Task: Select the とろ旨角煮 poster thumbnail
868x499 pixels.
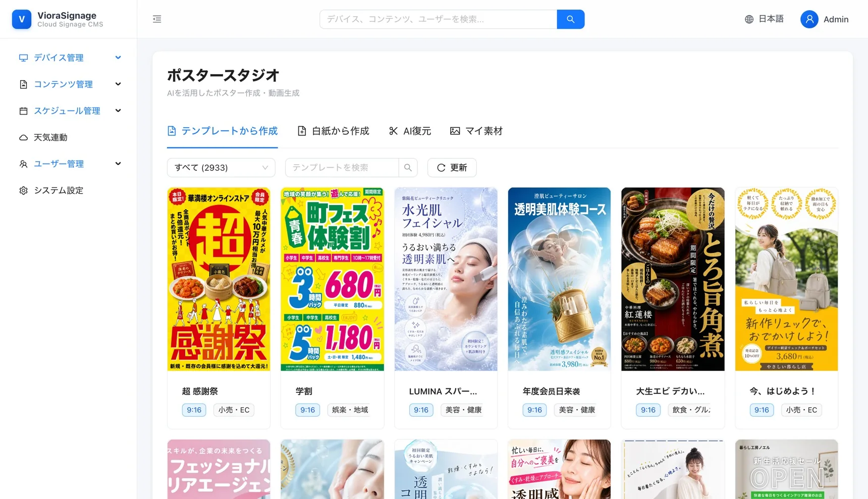Action: coord(673,279)
